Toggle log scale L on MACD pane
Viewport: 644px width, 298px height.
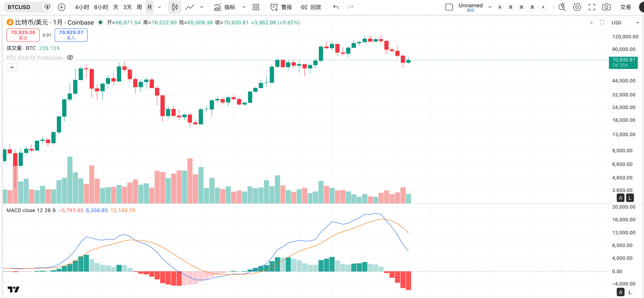(630, 292)
